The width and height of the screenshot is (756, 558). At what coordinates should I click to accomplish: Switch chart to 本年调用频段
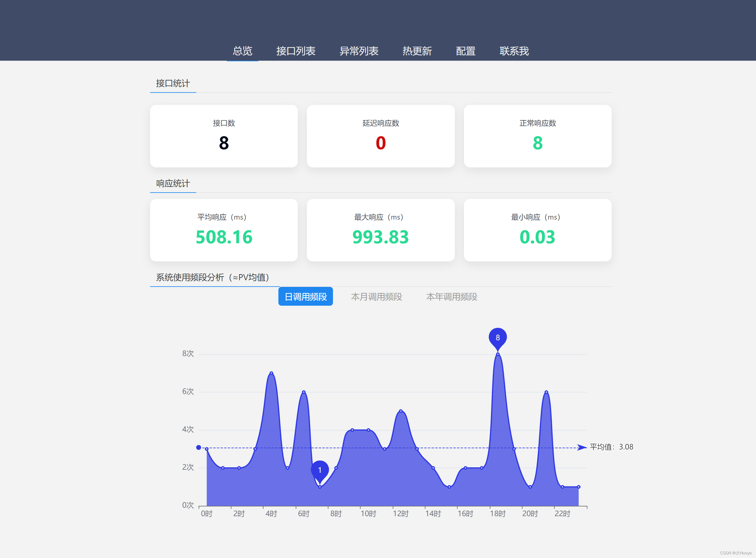pyautogui.click(x=451, y=297)
